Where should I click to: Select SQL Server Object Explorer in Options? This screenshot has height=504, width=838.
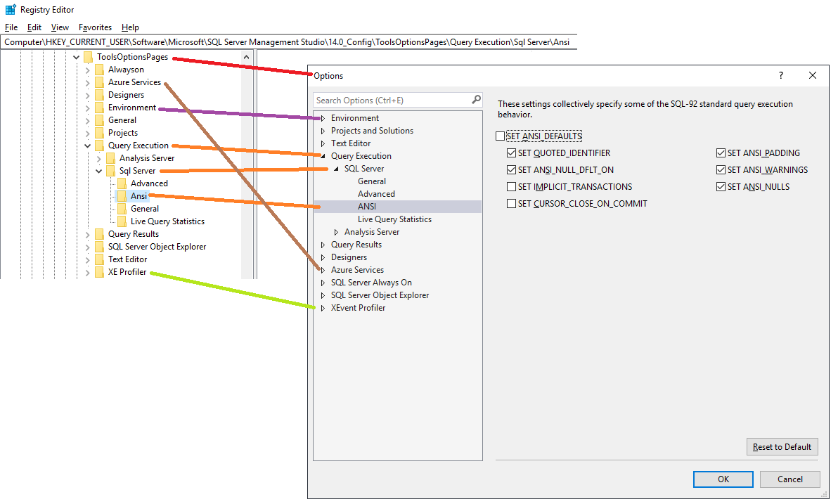tap(380, 295)
